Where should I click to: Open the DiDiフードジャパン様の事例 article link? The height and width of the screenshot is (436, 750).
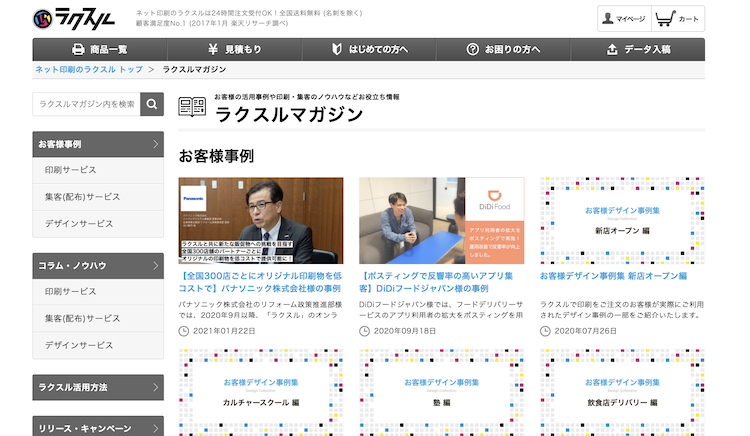pyautogui.click(x=436, y=282)
